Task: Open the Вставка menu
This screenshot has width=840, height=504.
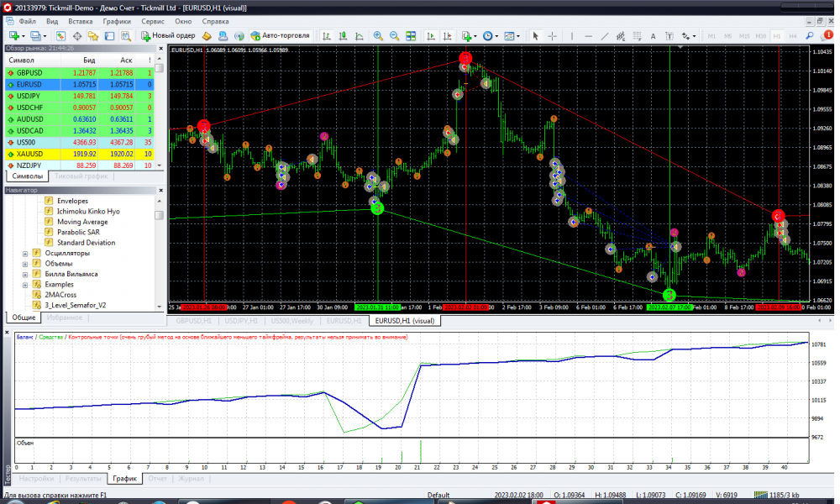Action: pyautogui.click(x=81, y=22)
